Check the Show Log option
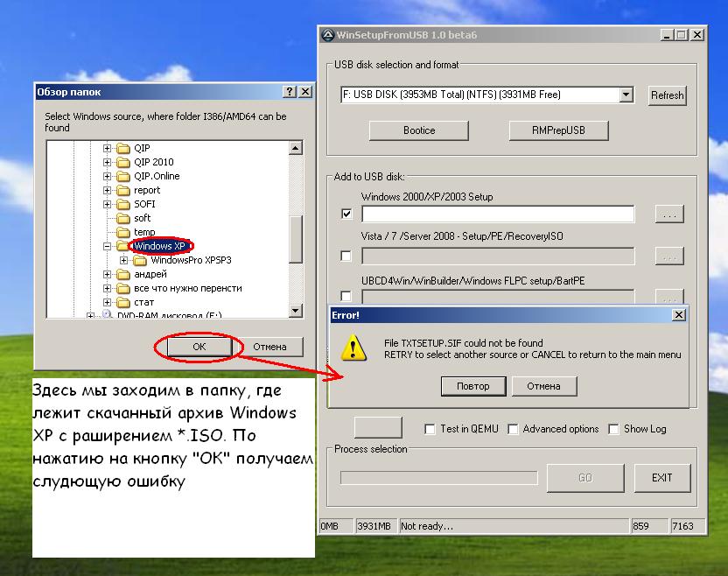Viewport: 728px width, 576px height. pyautogui.click(x=613, y=429)
